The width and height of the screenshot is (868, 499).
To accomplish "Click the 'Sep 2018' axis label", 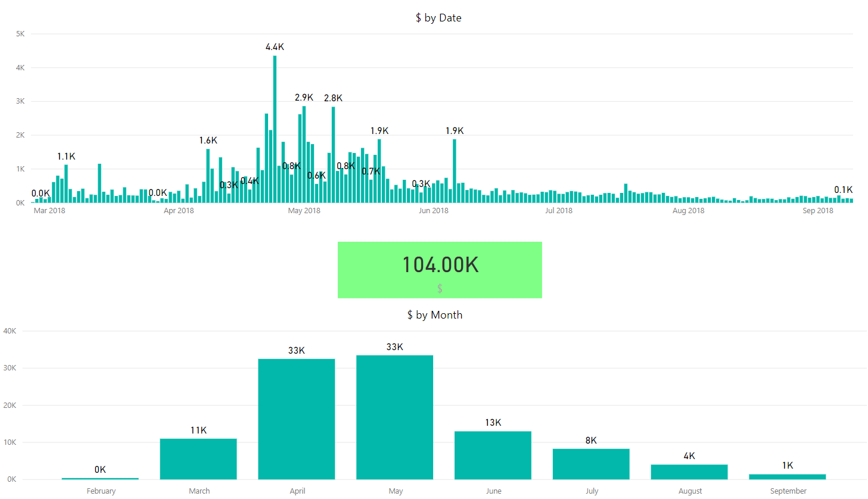I will tap(818, 211).
